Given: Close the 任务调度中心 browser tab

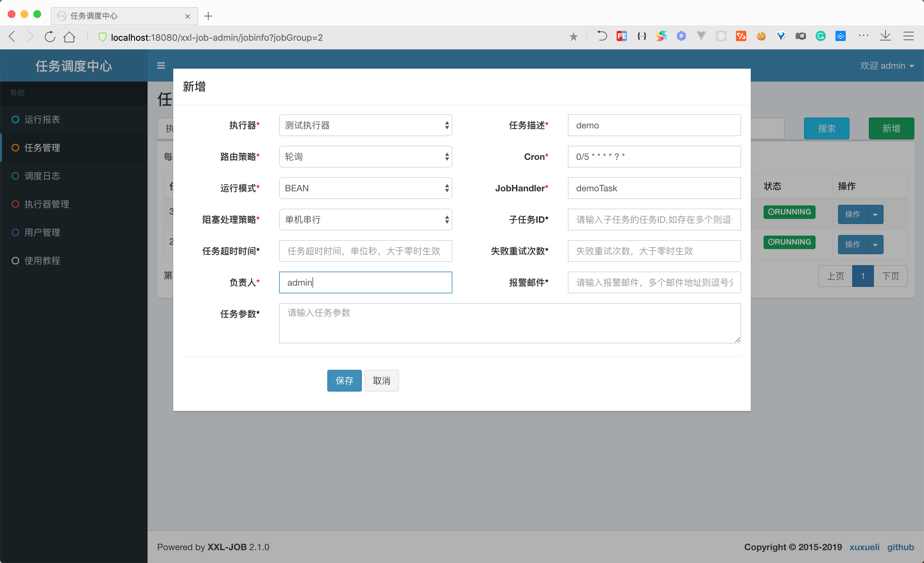Looking at the screenshot, I should 187,16.
